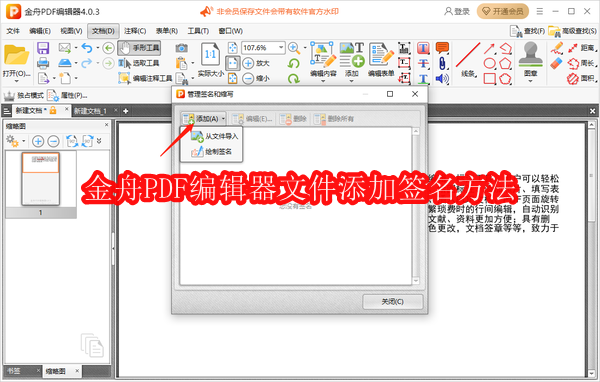Click the Print icon

tap(43, 63)
